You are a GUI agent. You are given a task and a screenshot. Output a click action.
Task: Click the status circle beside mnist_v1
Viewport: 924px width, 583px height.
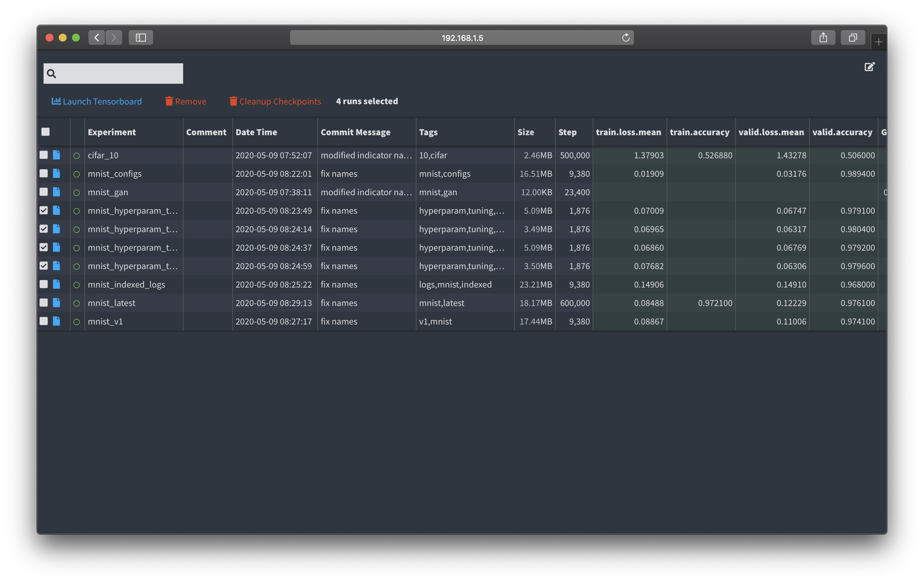77,322
